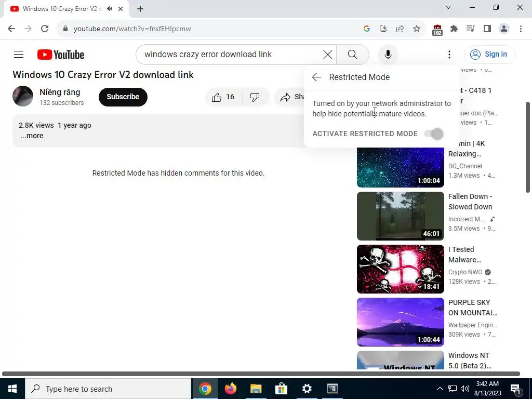Open the Windows Start menu
532x399 pixels.
[x=12, y=389]
